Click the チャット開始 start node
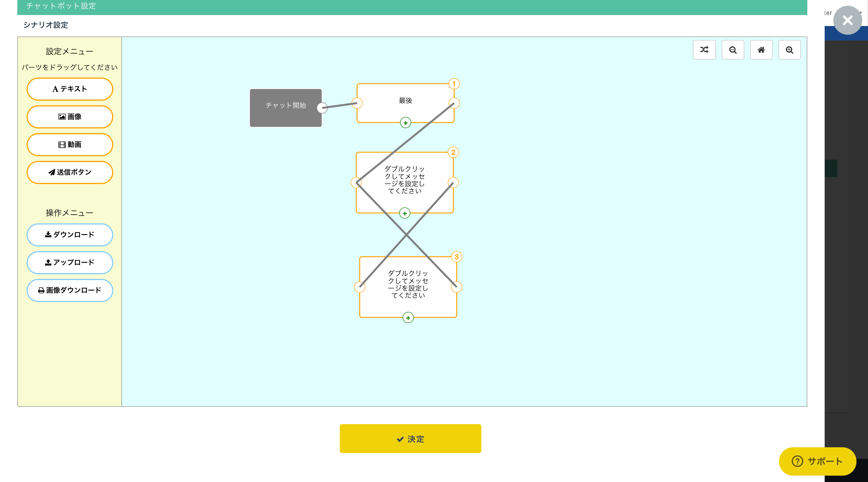This screenshot has width=868, height=482. pos(285,108)
